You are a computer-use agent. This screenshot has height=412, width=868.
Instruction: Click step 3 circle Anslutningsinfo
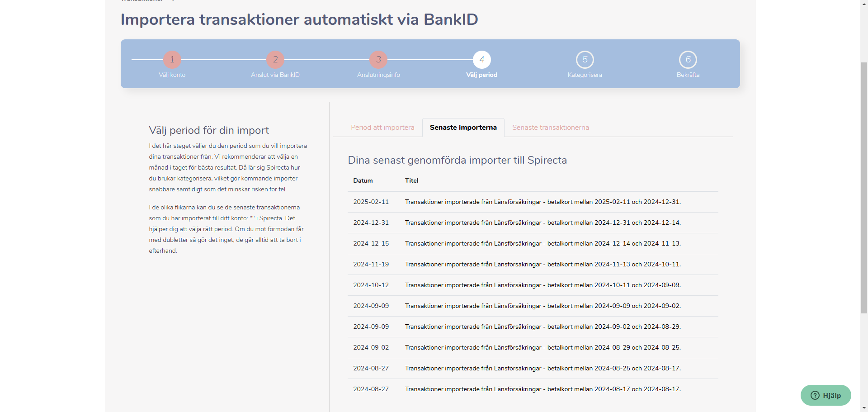(x=378, y=60)
